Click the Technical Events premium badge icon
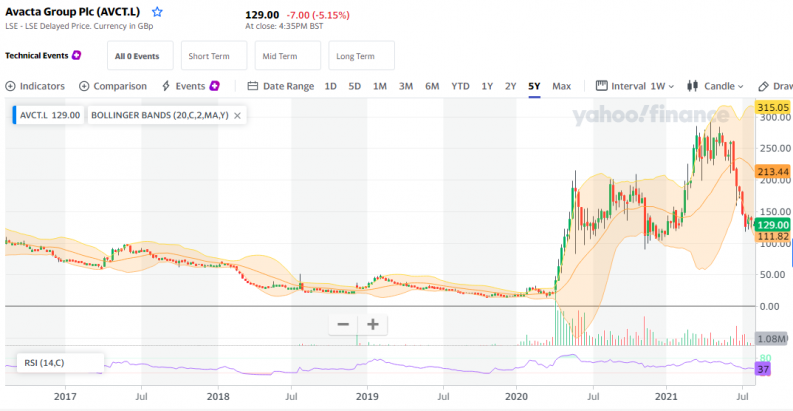 (x=76, y=55)
